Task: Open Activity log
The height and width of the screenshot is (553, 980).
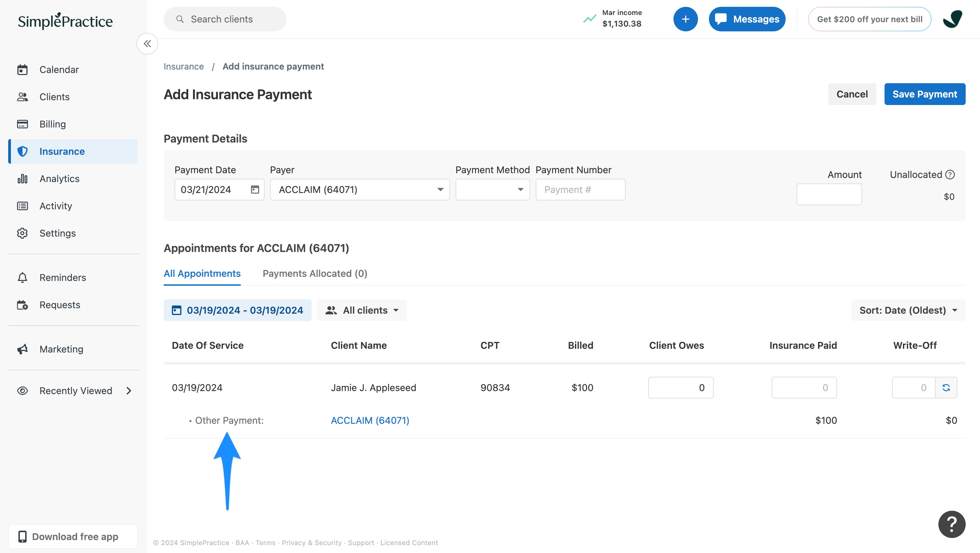Action: (73, 206)
